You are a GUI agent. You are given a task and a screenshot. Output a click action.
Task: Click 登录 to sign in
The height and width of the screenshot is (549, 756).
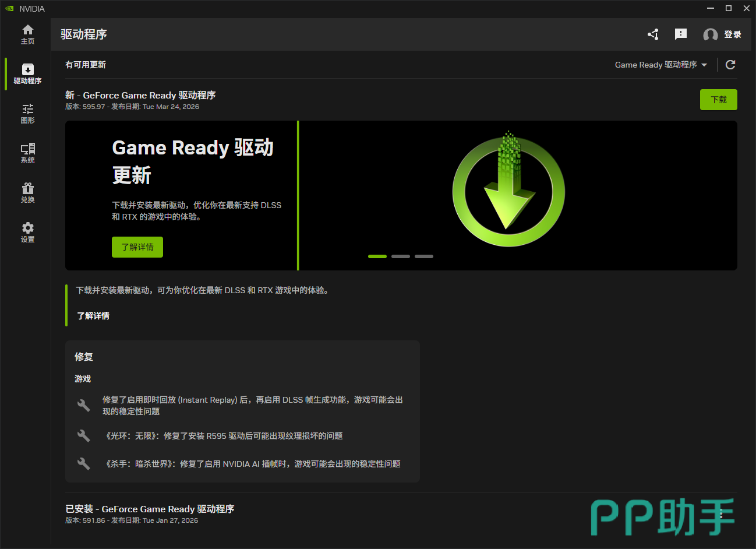pos(722,34)
